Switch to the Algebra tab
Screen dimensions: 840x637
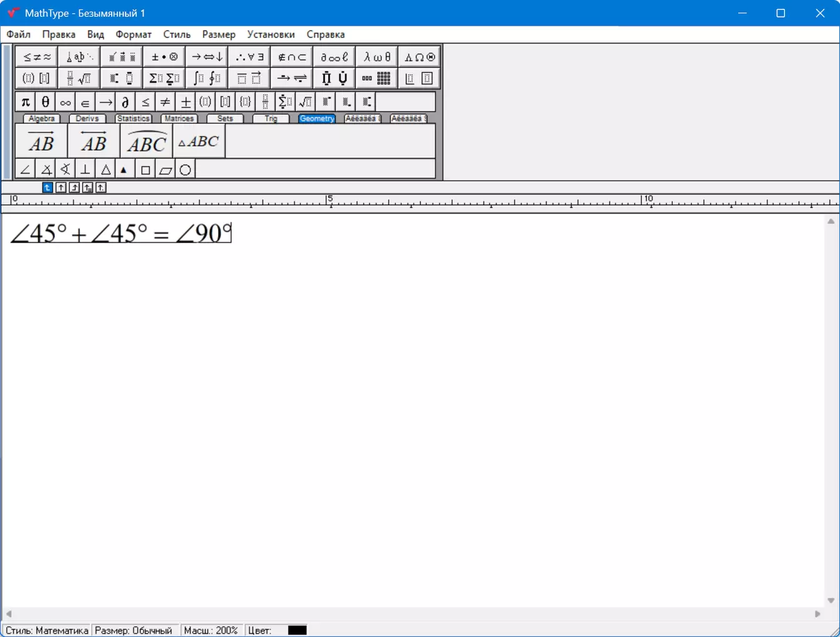(42, 119)
